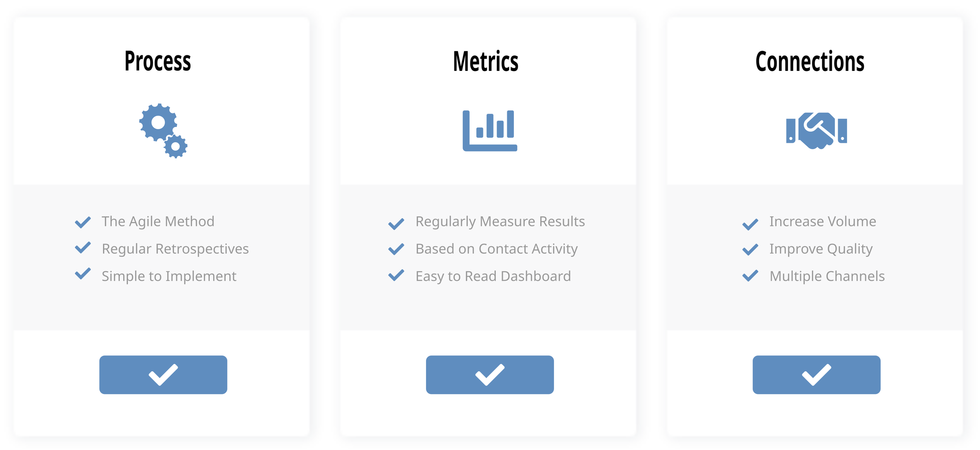Select the Process card's blue check button
The image size is (980, 450).
(x=163, y=375)
